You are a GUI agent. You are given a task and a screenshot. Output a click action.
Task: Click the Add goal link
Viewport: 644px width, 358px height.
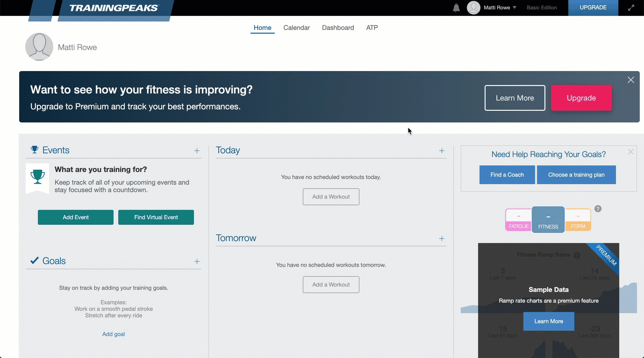pyautogui.click(x=114, y=334)
